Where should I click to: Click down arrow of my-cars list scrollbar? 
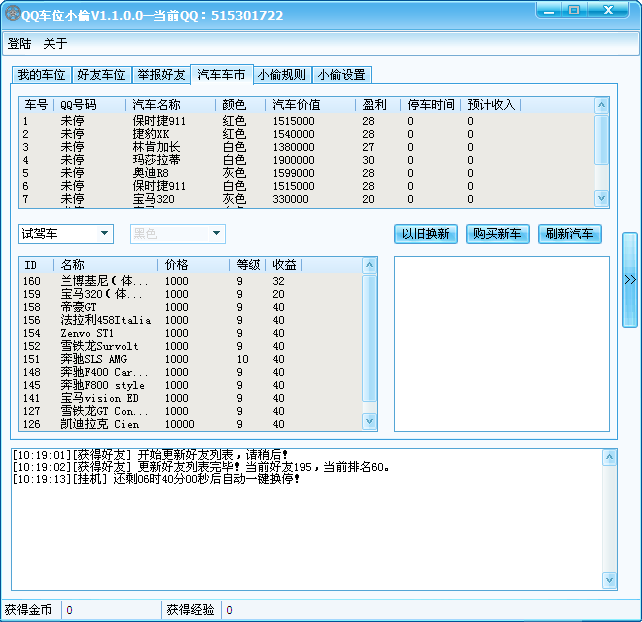tap(601, 199)
